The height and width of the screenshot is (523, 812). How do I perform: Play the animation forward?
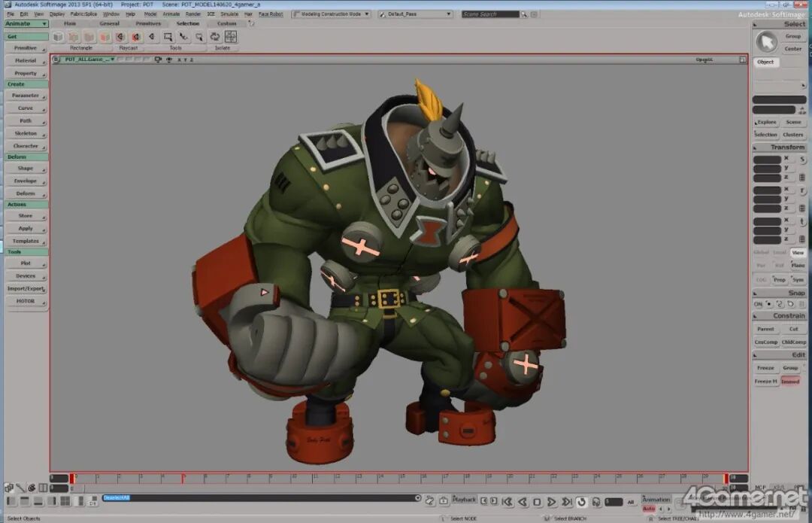(552, 502)
